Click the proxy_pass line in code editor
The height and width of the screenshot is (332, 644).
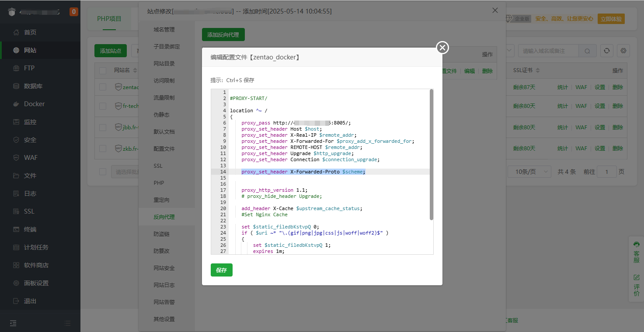pyautogui.click(x=296, y=123)
